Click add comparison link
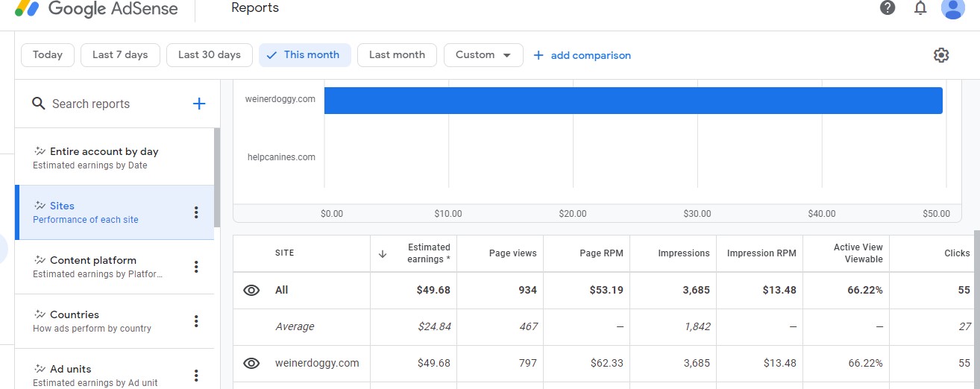Viewport: 980px width, 389px height. click(582, 55)
